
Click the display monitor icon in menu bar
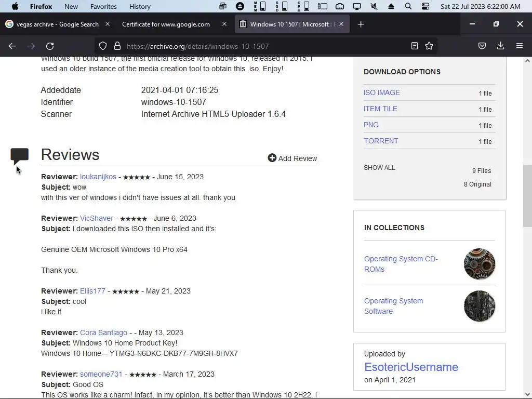point(357,6)
